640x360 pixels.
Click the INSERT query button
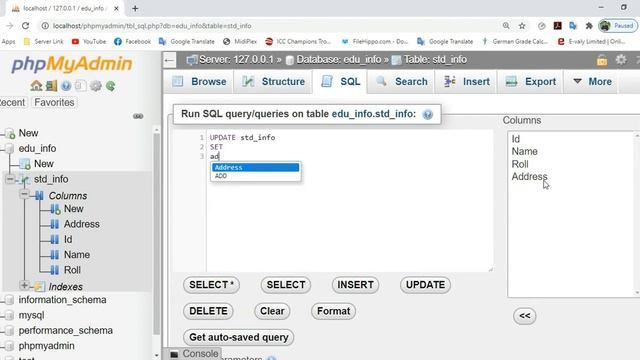(x=355, y=285)
